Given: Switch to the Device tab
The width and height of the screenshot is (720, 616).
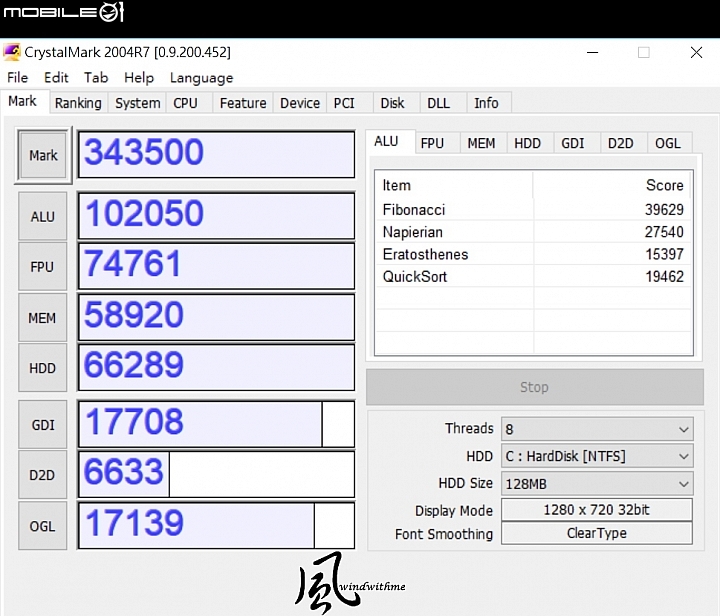Looking at the screenshot, I should (300, 103).
